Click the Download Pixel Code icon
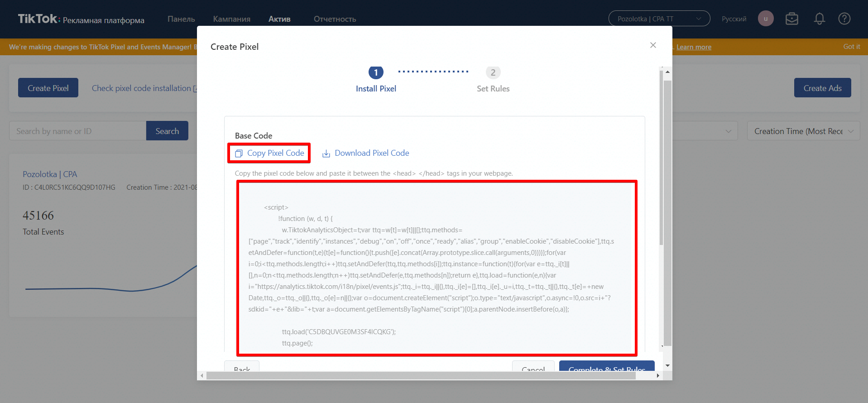 tap(326, 154)
